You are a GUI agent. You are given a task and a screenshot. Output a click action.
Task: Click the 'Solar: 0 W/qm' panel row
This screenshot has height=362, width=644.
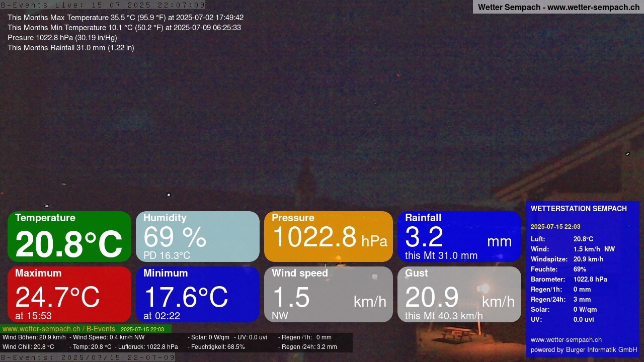tap(564, 310)
